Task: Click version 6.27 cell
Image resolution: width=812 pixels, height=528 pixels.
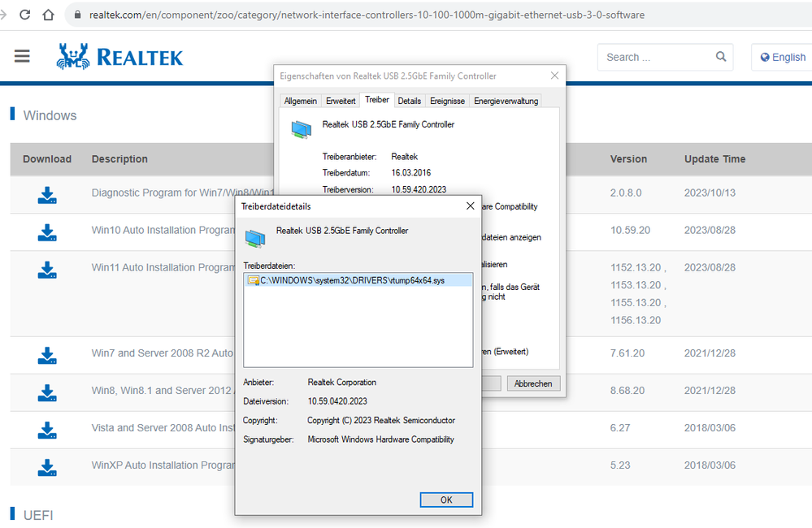Action: tap(620, 427)
